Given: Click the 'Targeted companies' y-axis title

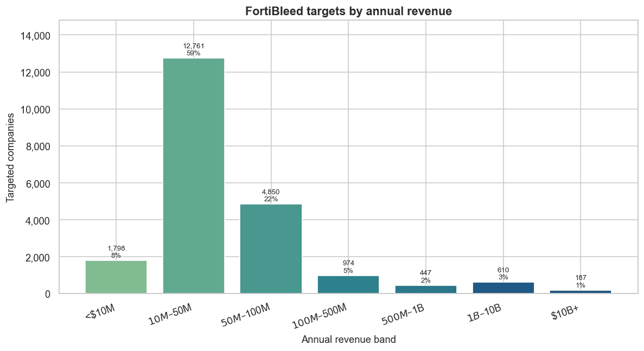Looking at the screenshot, I should (10, 158).
